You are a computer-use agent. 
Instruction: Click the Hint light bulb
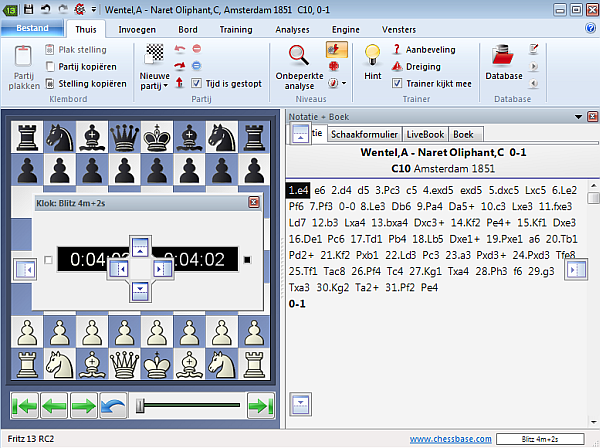[373, 56]
